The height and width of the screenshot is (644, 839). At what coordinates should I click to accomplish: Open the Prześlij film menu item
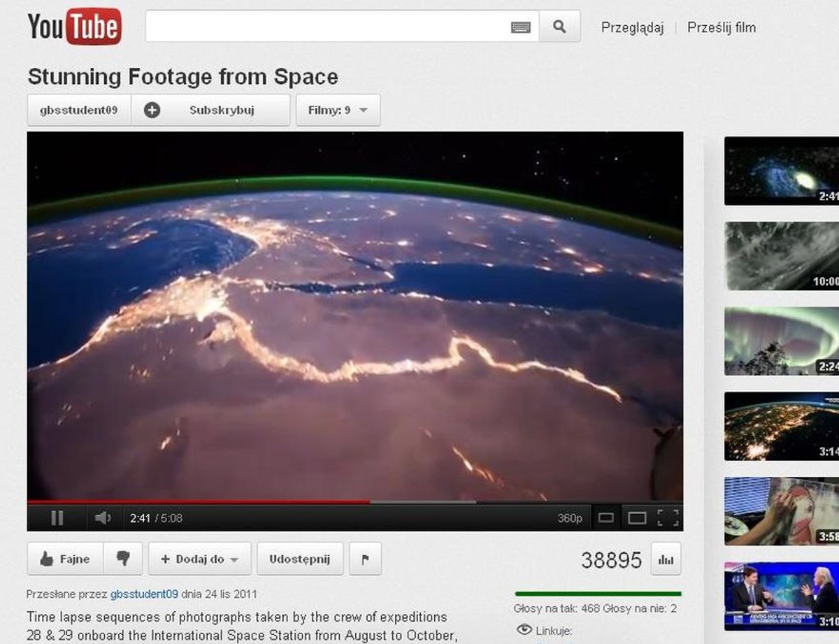tap(722, 27)
